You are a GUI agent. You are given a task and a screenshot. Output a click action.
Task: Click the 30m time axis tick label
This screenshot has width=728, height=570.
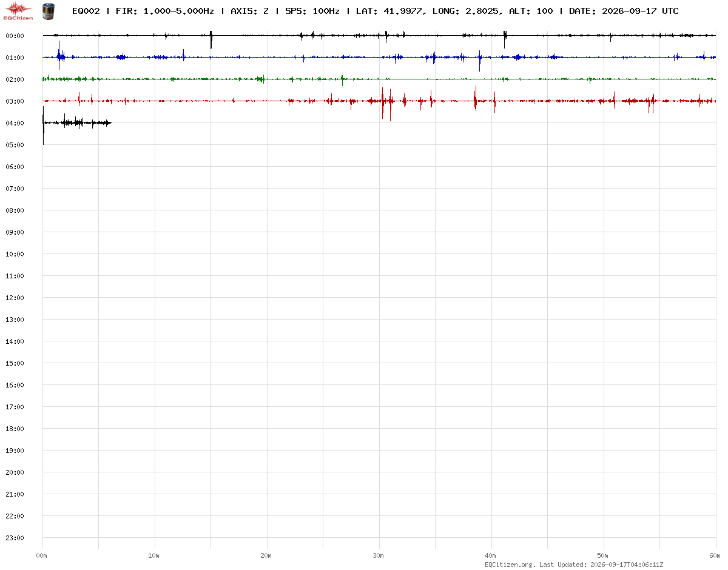[379, 555]
